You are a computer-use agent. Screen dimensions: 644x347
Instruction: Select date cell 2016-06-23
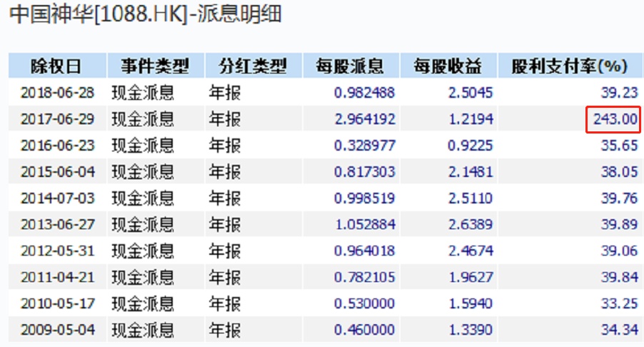pyautogui.click(x=58, y=145)
